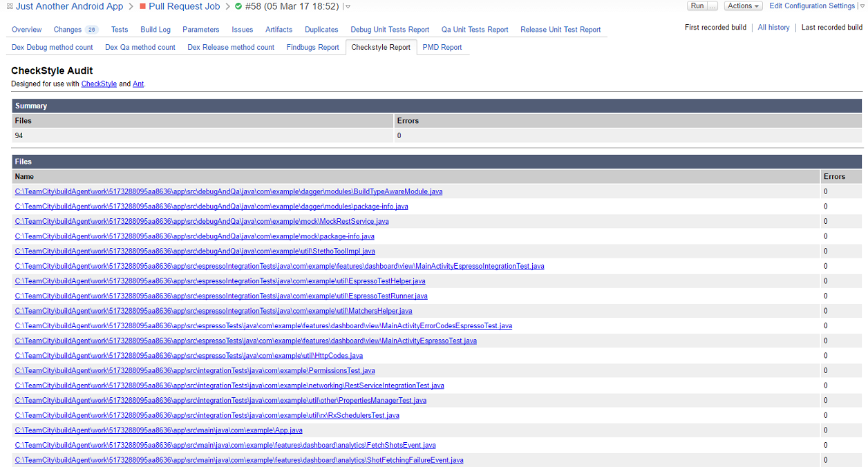
Task: Select the Checkstyle Report tab
Action: point(381,48)
